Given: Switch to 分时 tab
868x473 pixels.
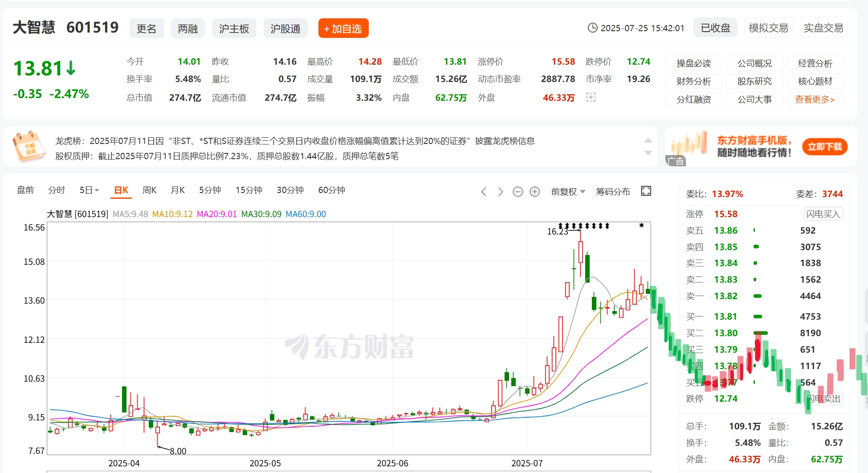Looking at the screenshot, I should click(57, 190).
